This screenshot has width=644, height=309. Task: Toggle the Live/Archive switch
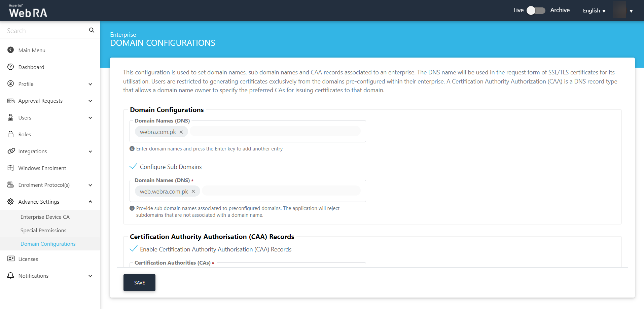(x=536, y=10)
